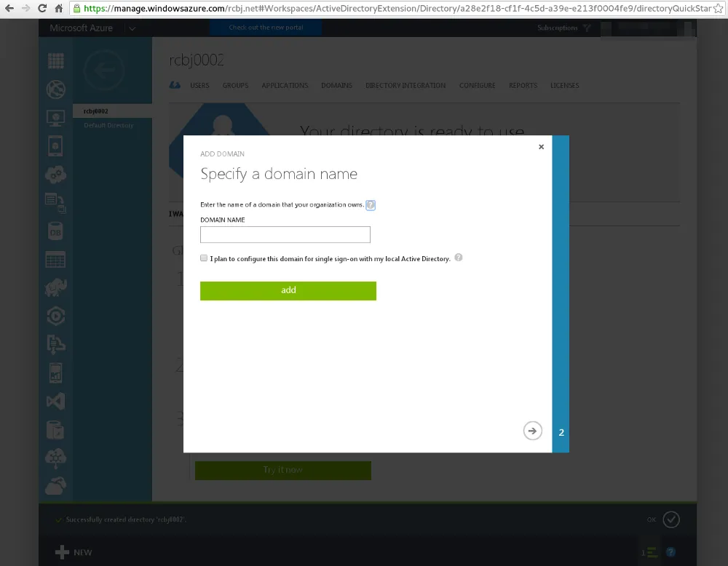This screenshot has height=566, width=728.
Task: Filter subscriptions funnel icon
Action: click(x=587, y=28)
